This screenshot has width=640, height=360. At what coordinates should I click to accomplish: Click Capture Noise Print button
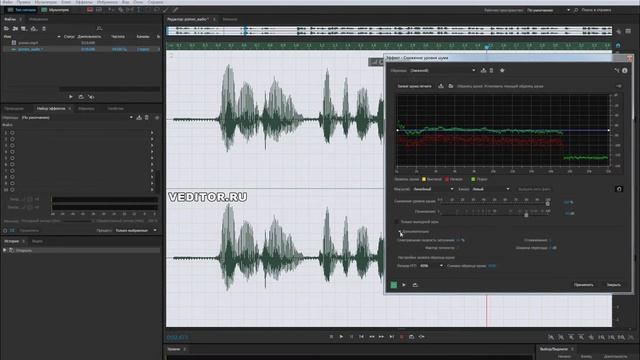point(414,86)
